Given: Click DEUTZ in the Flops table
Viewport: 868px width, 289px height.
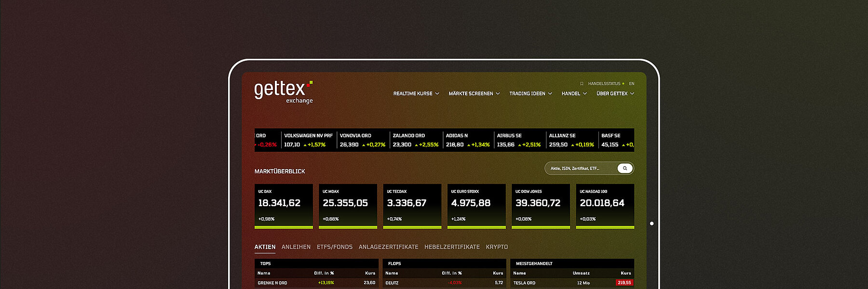Looking at the screenshot, I should pos(392,283).
